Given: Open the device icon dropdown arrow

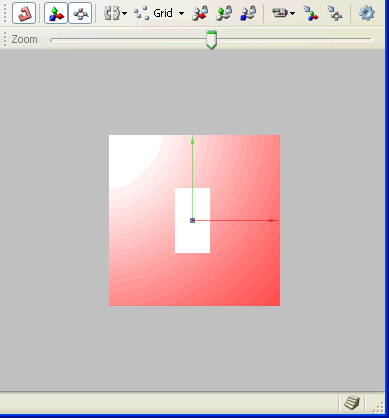Looking at the screenshot, I should (292, 14).
